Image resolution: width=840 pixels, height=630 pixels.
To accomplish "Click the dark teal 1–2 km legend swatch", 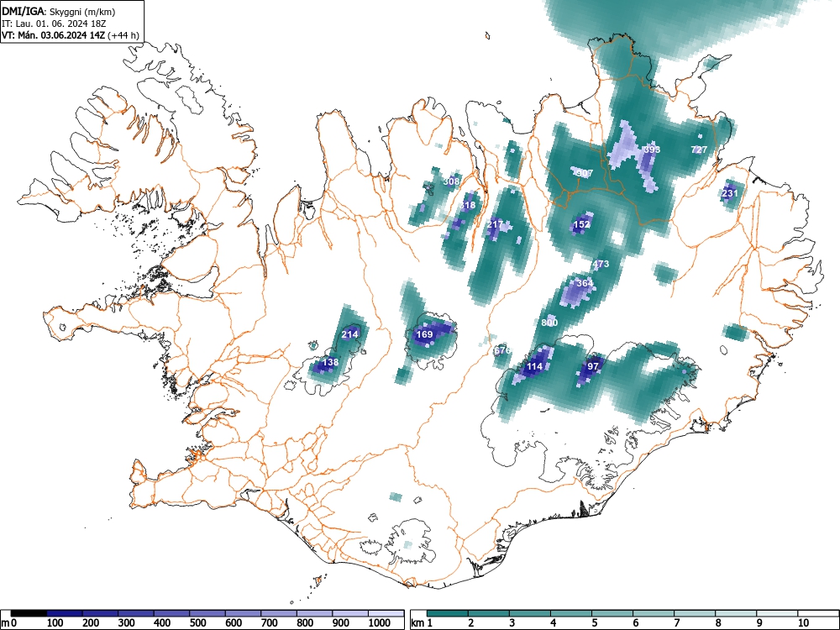I will click(x=448, y=613).
